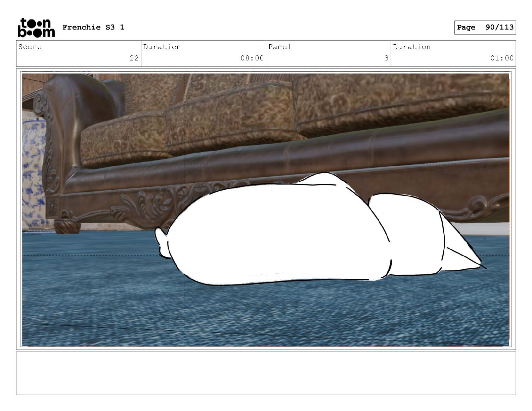
Task: Click the 'Frenchie S3 1' project title
Action: pyautogui.click(x=93, y=27)
